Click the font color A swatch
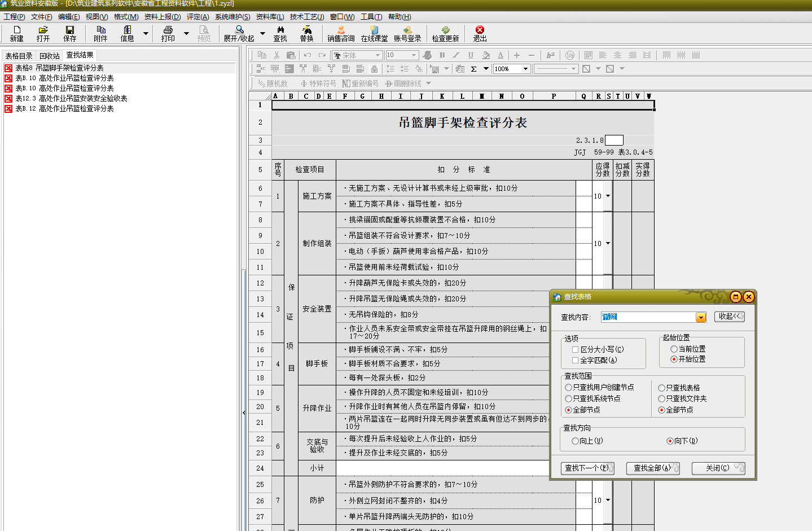This screenshot has width=812, height=531. pyautogui.click(x=501, y=55)
